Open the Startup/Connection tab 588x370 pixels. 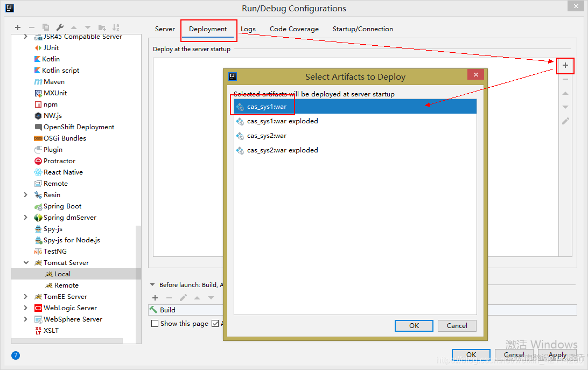click(x=362, y=29)
